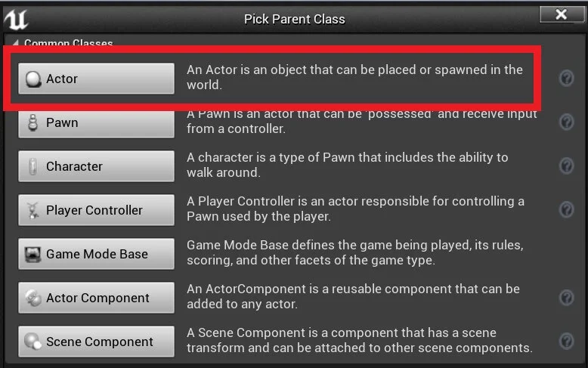This screenshot has width=588, height=368.
Task: Open help icon for Actor class
Action: pyautogui.click(x=566, y=79)
